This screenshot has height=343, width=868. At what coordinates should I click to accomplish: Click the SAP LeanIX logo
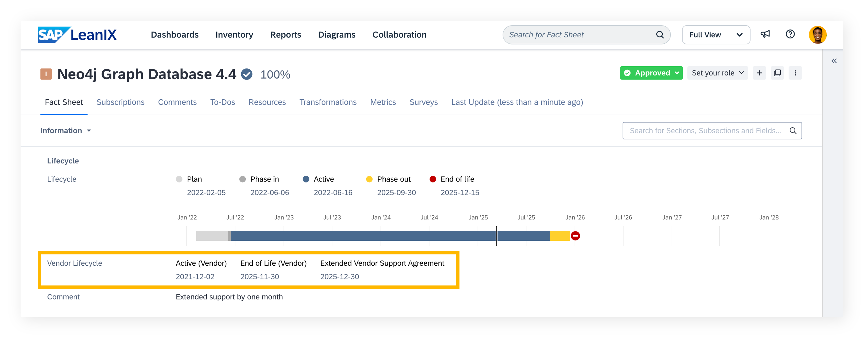point(77,35)
